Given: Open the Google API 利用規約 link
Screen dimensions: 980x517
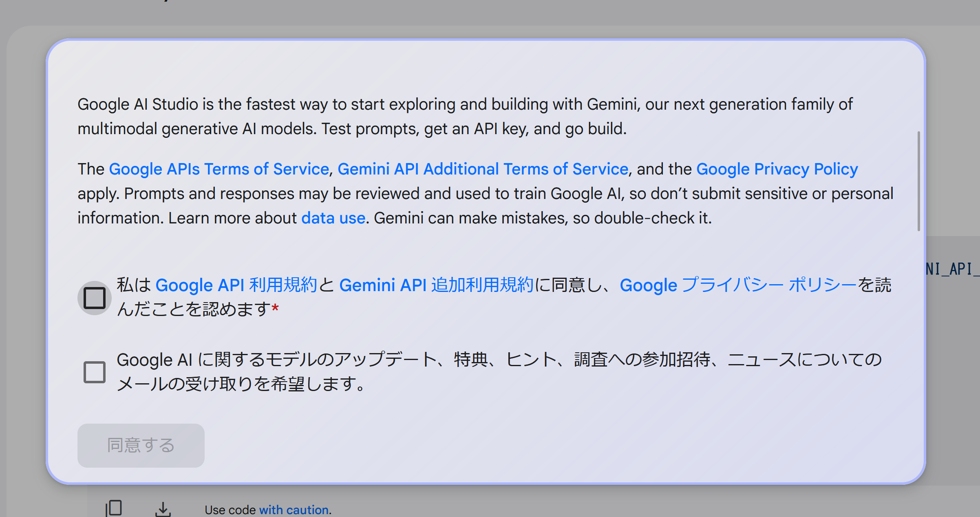Looking at the screenshot, I should 236,285.
